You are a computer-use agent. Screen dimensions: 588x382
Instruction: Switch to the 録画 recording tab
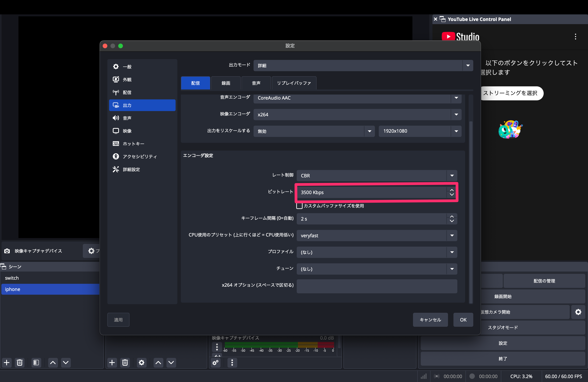(226, 83)
